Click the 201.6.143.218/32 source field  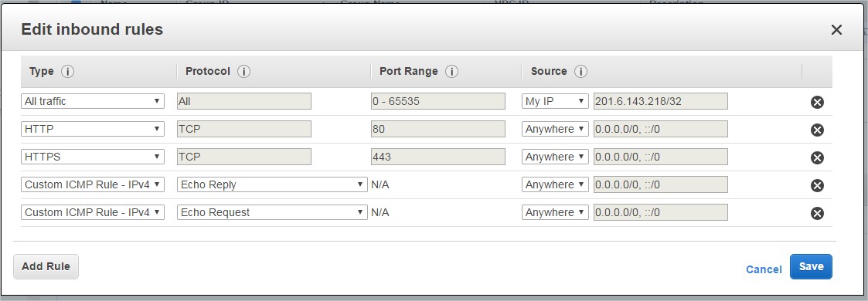pyautogui.click(x=660, y=101)
